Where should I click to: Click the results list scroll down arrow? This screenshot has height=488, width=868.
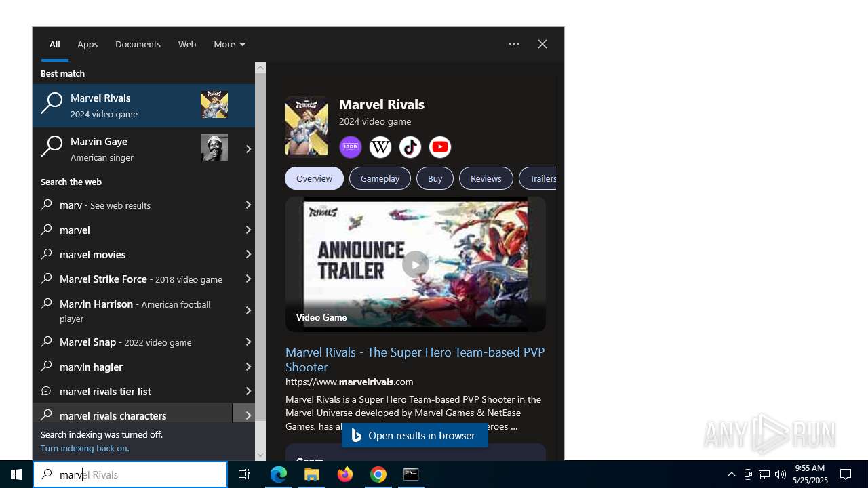(260, 455)
